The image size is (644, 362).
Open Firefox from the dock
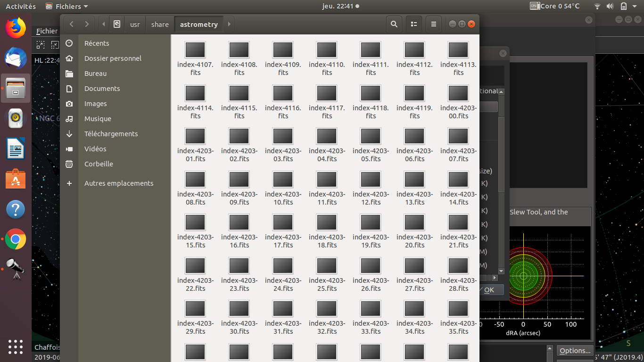click(x=16, y=28)
